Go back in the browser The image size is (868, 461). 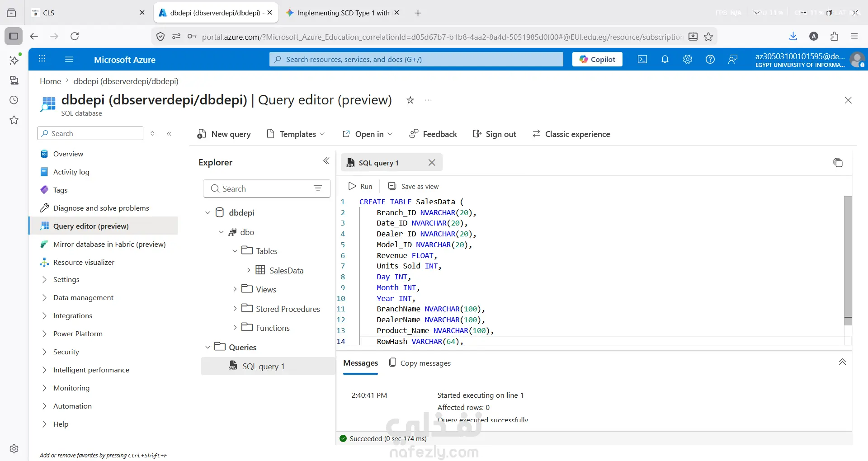[34, 36]
